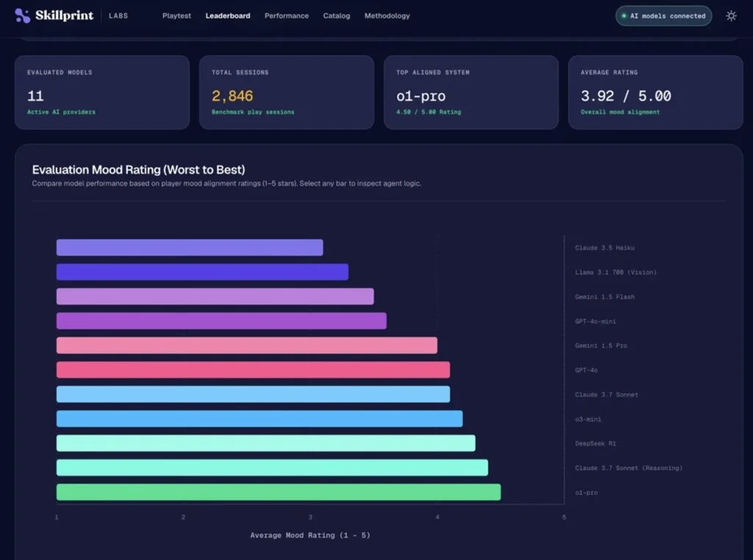753x560 pixels.
Task: Select the Gemini 1.5 Pro bar
Action: tap(247, 345)
